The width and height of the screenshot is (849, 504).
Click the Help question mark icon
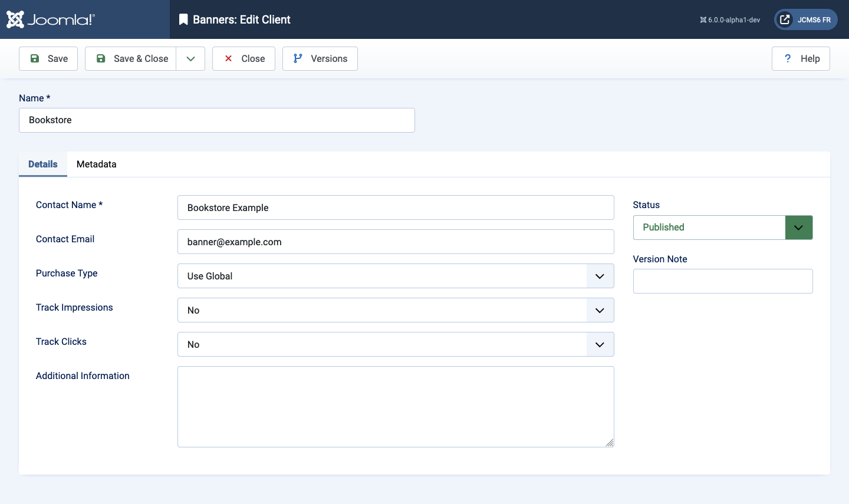pyautogui.click(x=788, y=58)
